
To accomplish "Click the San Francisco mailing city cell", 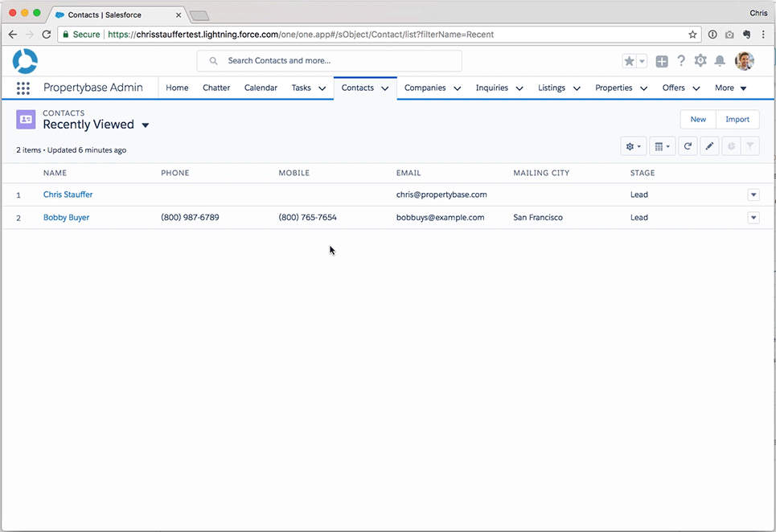I will (x=538, y=218).
